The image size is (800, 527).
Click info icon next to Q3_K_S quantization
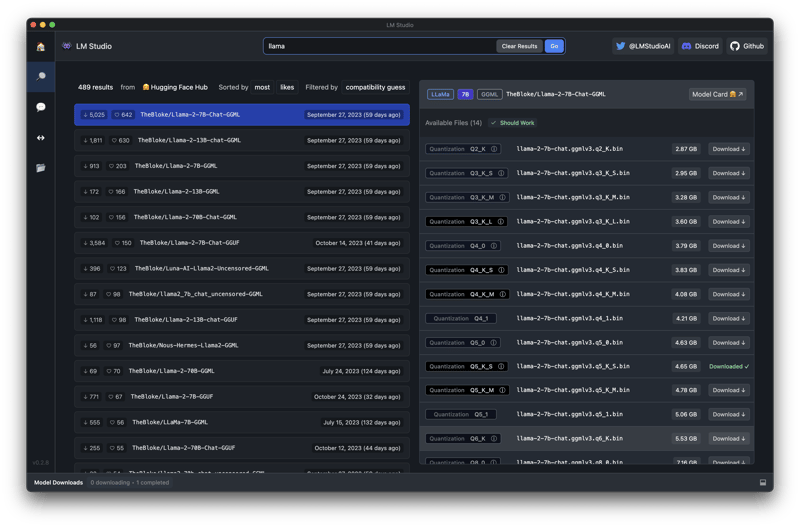[x=501, y=173]
